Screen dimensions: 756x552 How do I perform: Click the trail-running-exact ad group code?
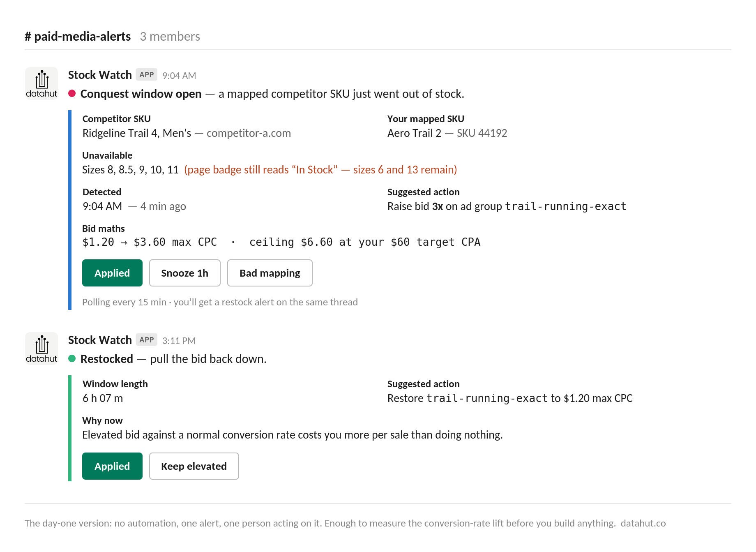click(565, 206)
